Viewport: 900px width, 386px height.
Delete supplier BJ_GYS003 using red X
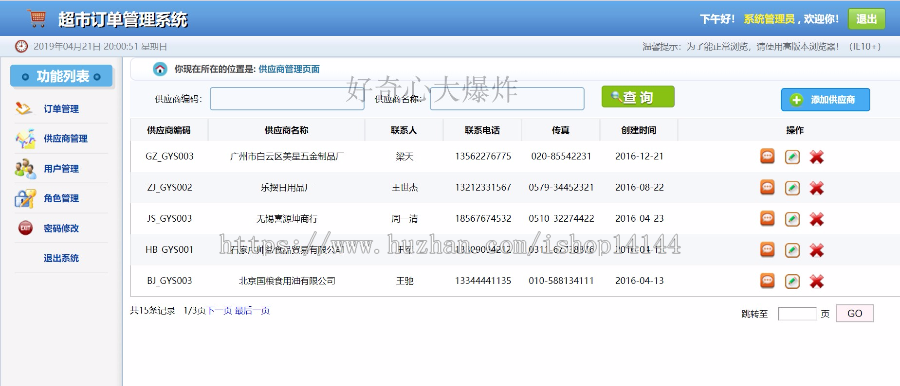[816, 281]
